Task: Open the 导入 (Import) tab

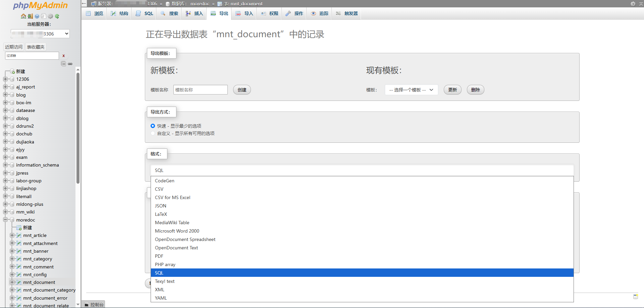Action: click(244, 13)
